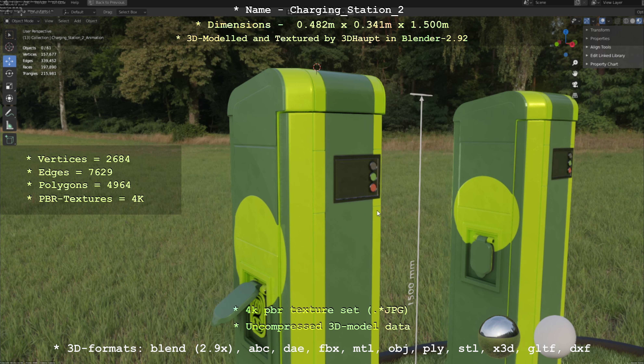
Task: Open the viewport Select menu
Action: (x=64, y=21)
